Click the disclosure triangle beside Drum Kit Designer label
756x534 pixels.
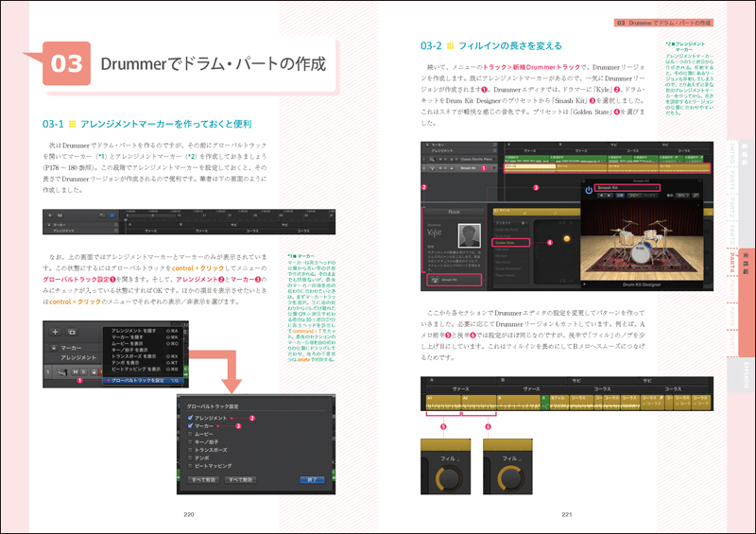point(584,284)
